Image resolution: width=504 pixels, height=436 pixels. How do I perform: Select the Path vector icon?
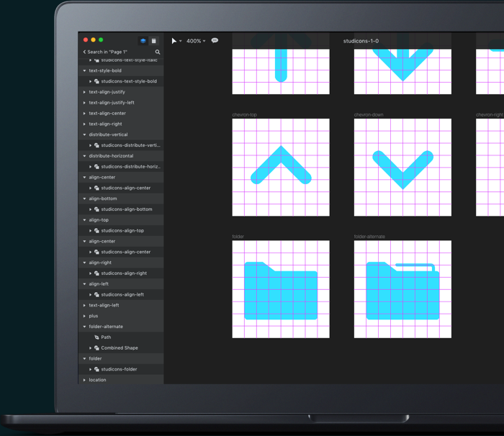click(96, 337)
